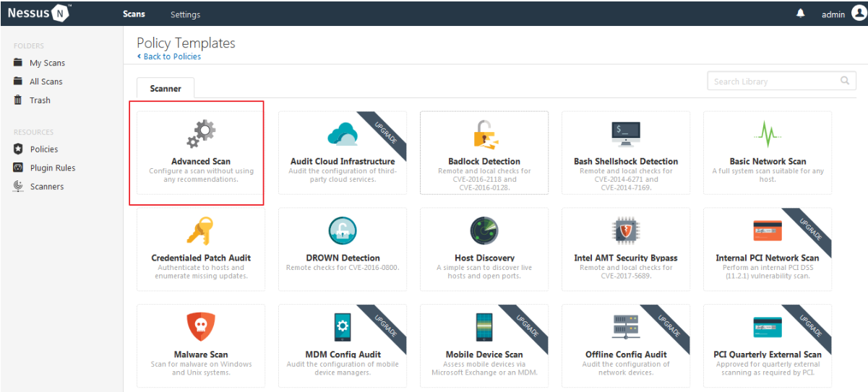Click the Credentialed Patch Audit key icon

tap(200, 231)
